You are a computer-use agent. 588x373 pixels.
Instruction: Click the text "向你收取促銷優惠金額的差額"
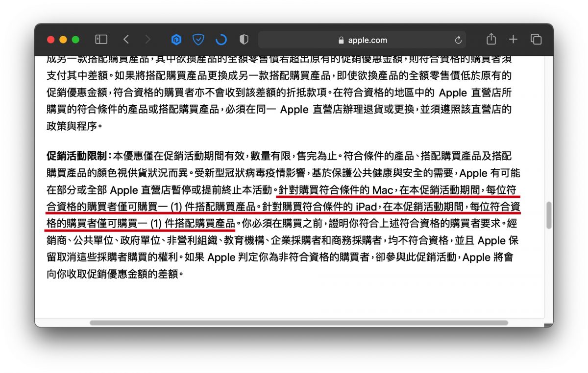(x=112, y=273)
